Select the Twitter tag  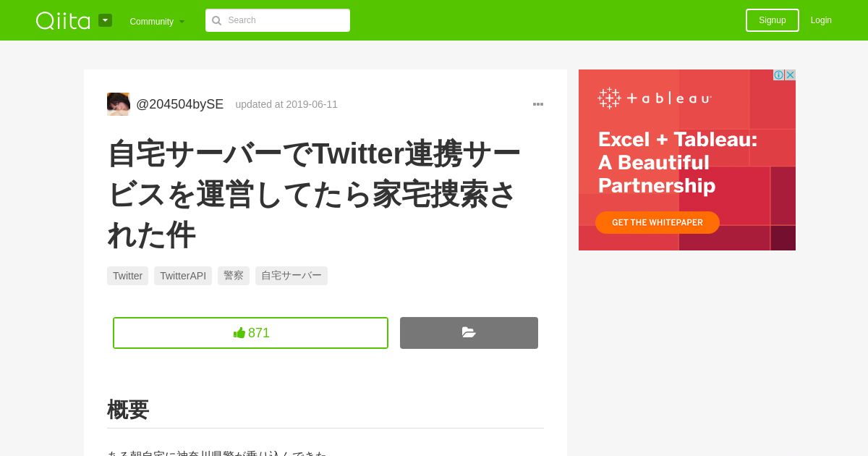pos(127,276)
